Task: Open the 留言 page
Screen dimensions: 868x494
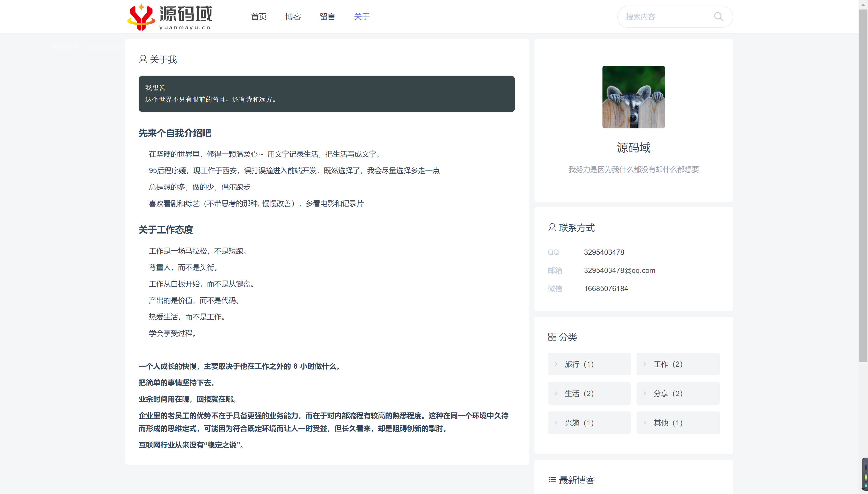Action: [327, 16]
